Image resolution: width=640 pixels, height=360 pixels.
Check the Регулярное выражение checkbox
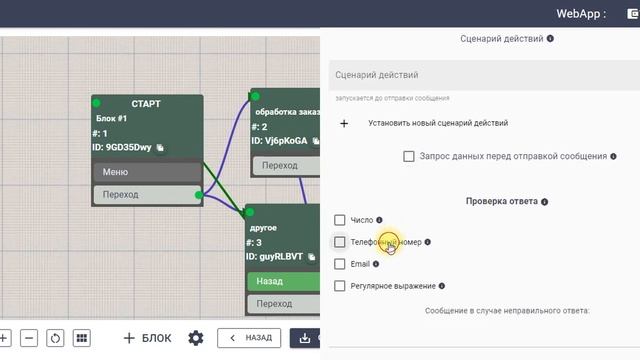pyautogui.click(x=340, y=286)
